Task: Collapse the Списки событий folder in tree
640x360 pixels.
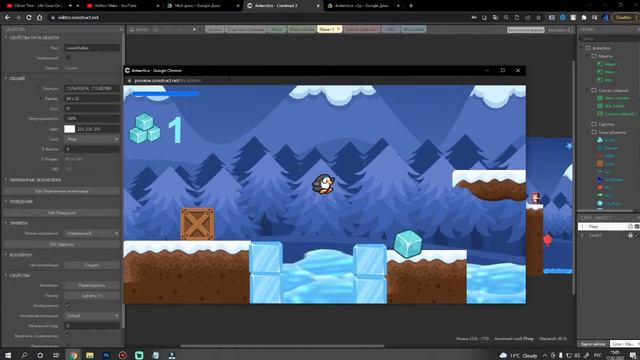Action: [x=588, y=90]
